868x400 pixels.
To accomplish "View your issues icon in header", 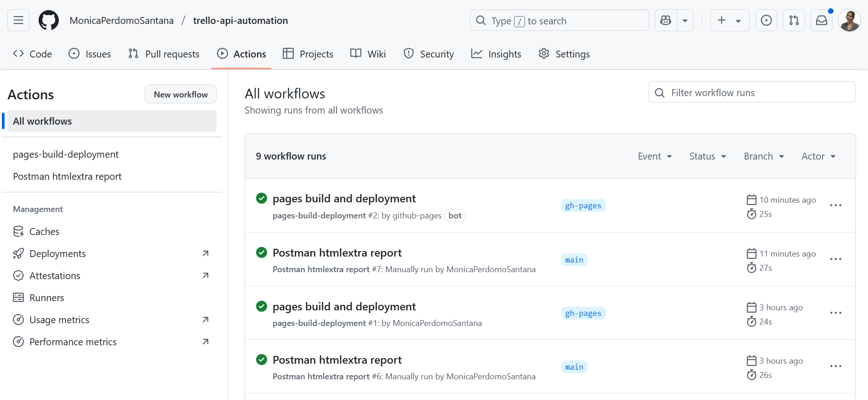I will click(x=766, y=20).
